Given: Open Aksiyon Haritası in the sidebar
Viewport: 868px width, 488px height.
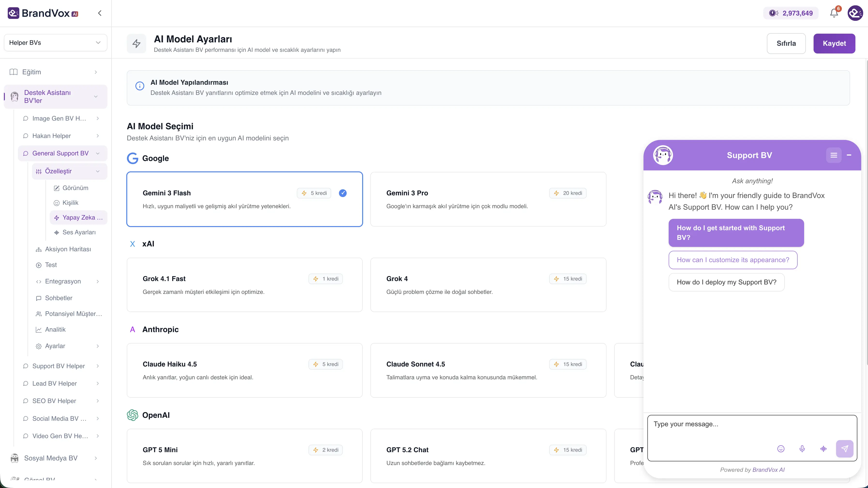Looking at the screenshot, I should pos(68,249).
